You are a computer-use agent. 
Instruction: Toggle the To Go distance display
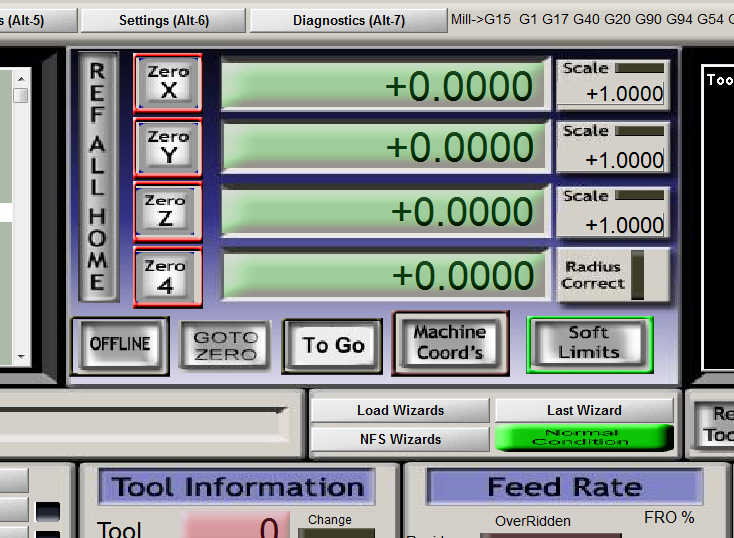333,346
